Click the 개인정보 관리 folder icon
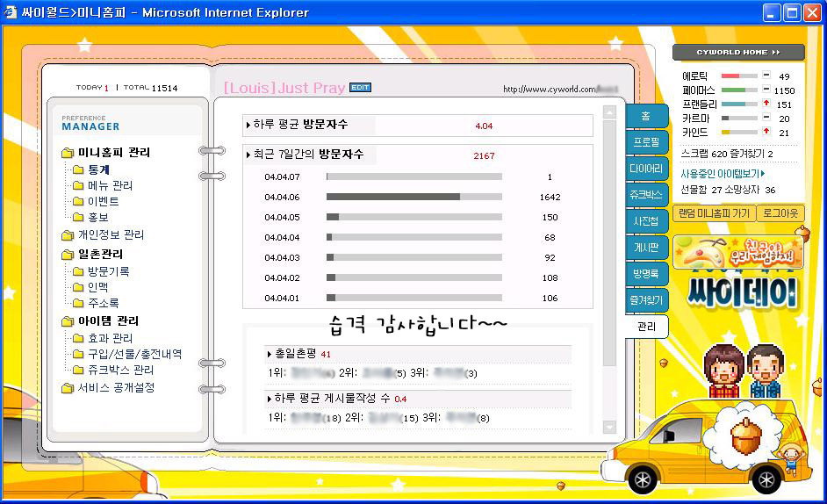Viewport: 827px width, 504px height. [68, 234]
